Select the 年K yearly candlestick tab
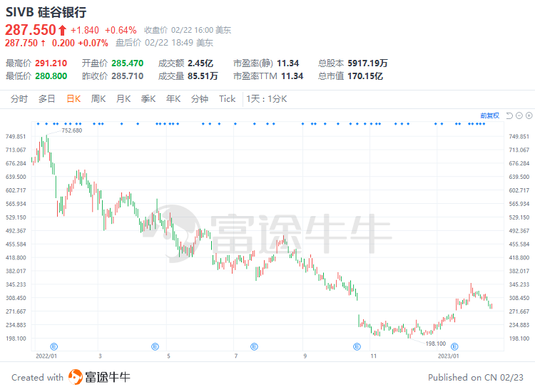Viewport: 535px width, 392px height. 173,99
